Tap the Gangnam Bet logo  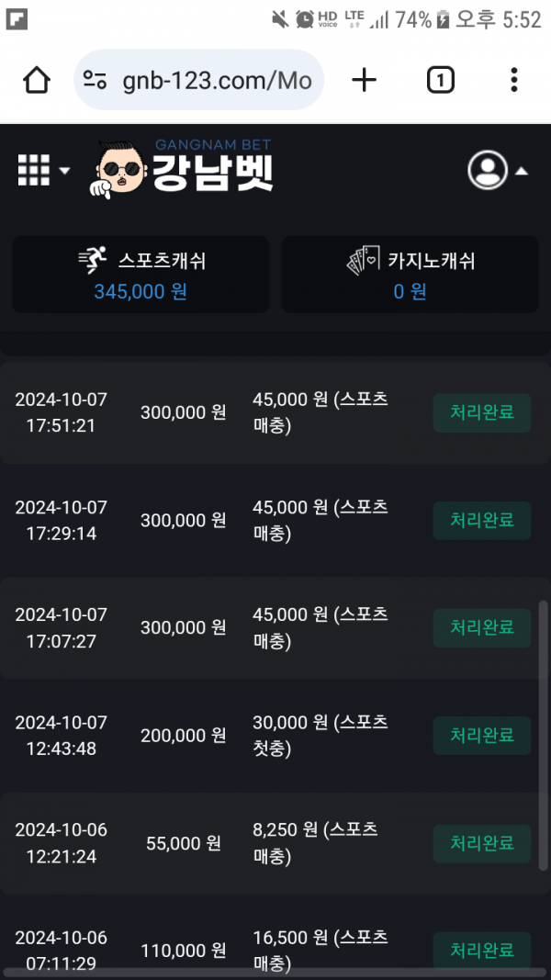pos(182,168)
